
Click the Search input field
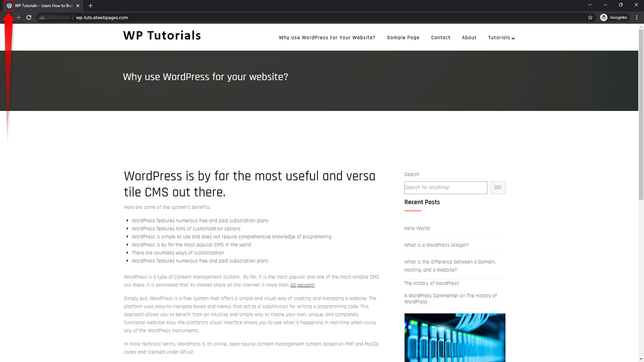pyautogui.click(x=445, y=187)
